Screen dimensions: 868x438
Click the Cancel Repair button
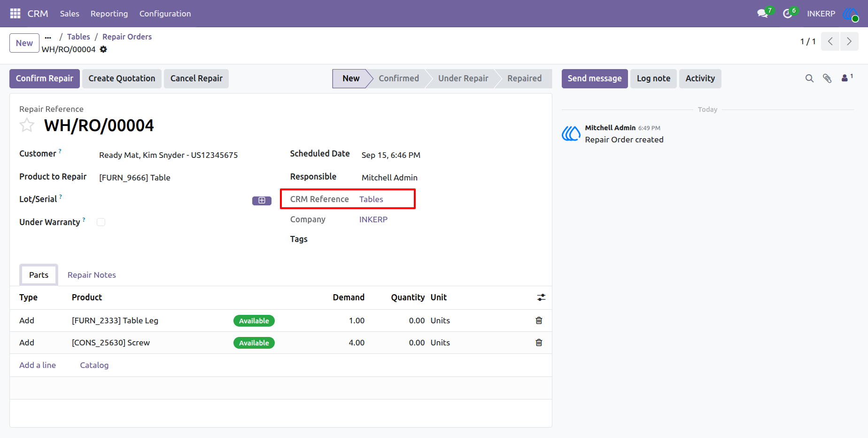196,78
